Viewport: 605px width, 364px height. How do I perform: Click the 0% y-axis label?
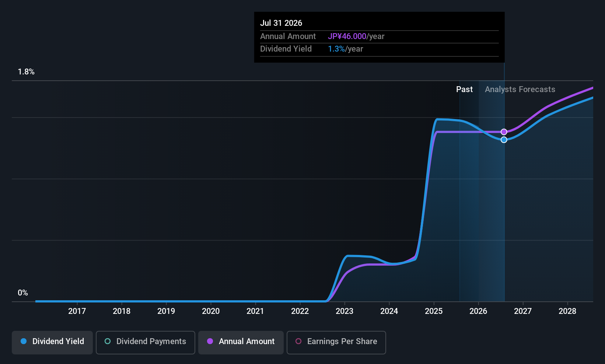pyautogui.click(x=23, y=293)
